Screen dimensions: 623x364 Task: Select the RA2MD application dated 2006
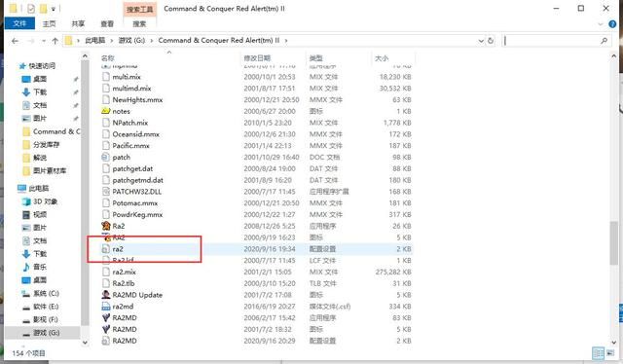(x=125, y=318)
